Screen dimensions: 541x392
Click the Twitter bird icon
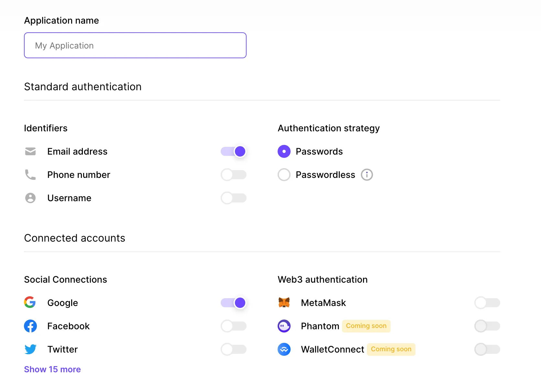pos(30,349)
